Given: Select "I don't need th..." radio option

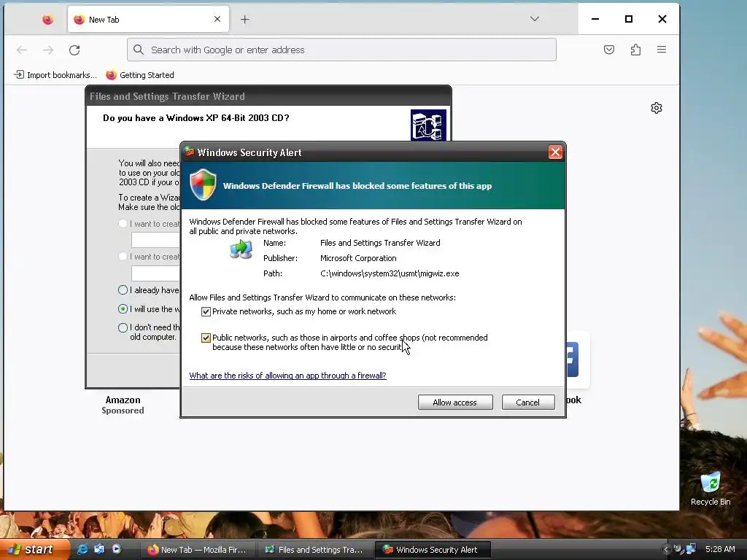Looking at the screenshot, I should click(x=123, y=327).
